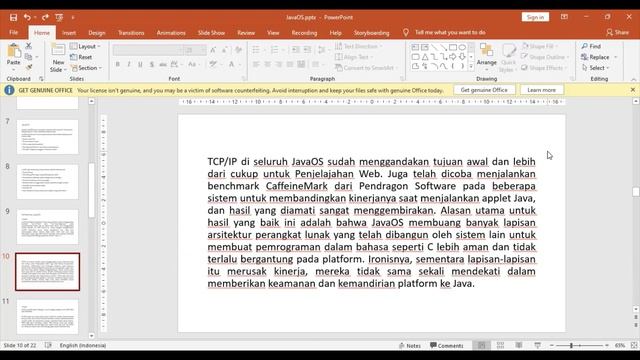Click zoom in plus button
This screenshot has width=640, height=360.
(607, 345)
